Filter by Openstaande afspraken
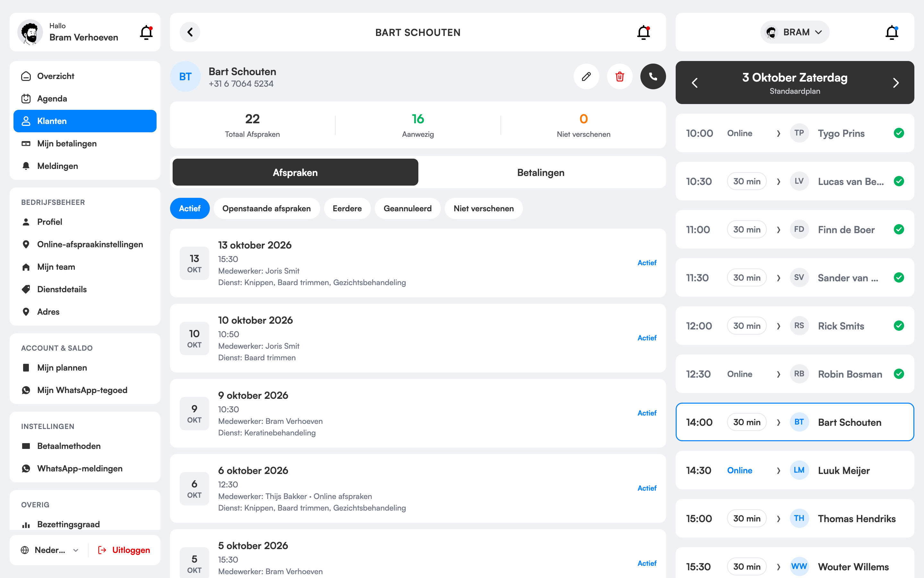Image resolution: width=924 pixels, height=578 pixels. tap(267, 208)
